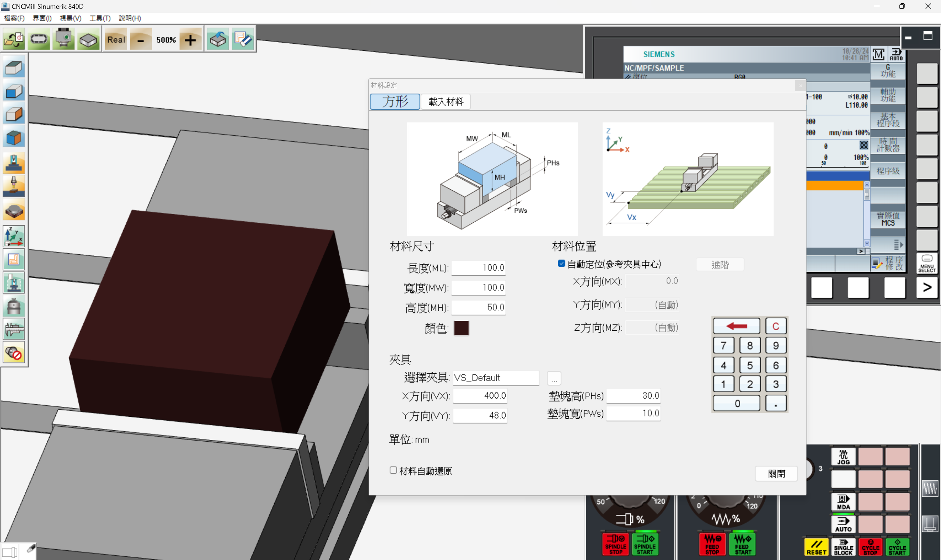Click the disable view red-circle sidebar icon
Image resolution: width=941 pixels, height=560 pixels.
coord(14,352)
